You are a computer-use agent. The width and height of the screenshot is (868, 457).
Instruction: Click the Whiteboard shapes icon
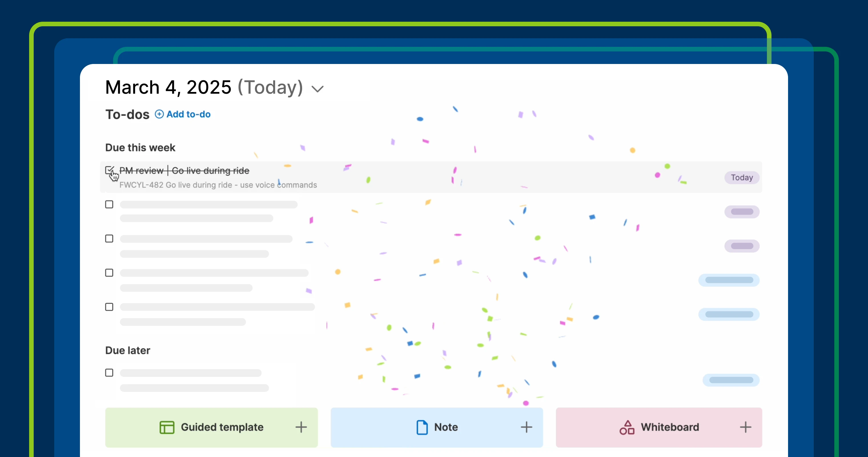tap(627, 427)
